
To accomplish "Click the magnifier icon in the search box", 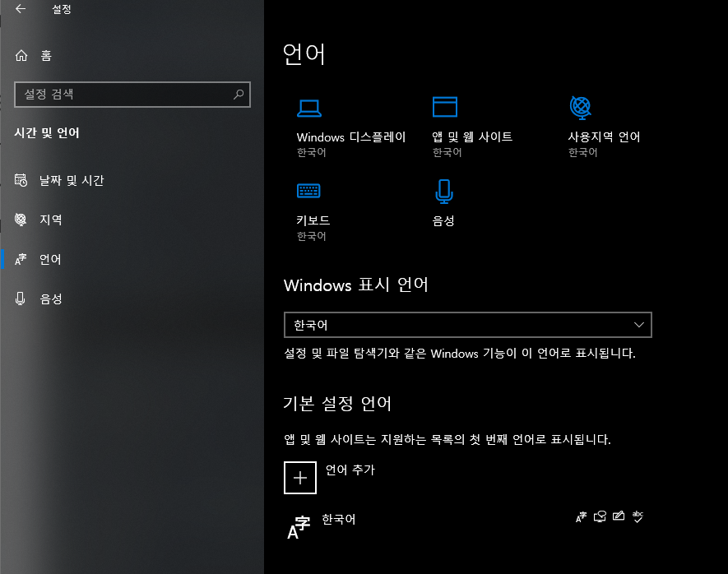I will (239, 95).
